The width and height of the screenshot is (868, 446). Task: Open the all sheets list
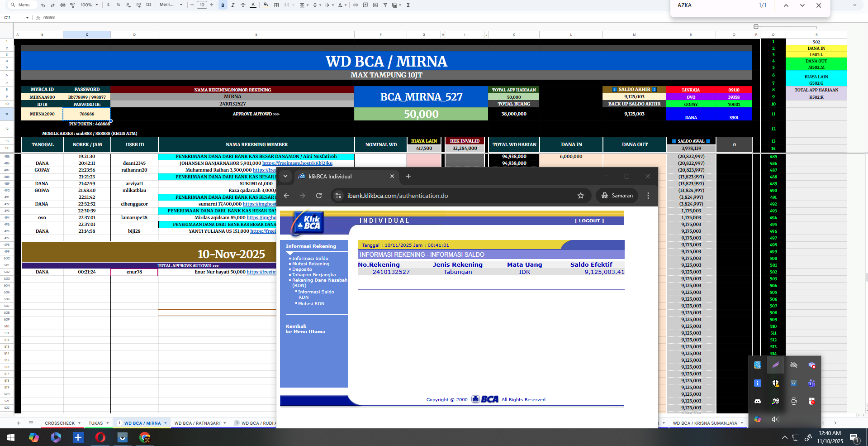[31, 423]
